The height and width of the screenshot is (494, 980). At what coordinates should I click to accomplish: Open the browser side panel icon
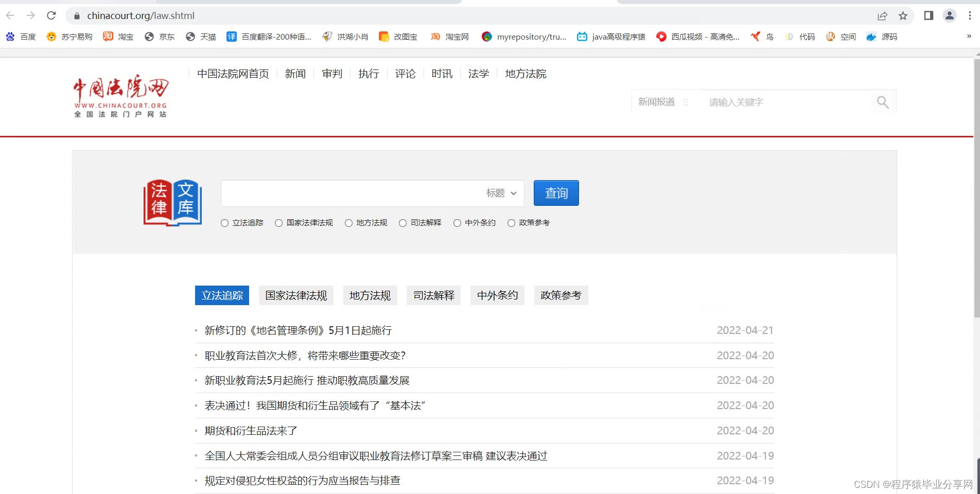coord(929,15)
